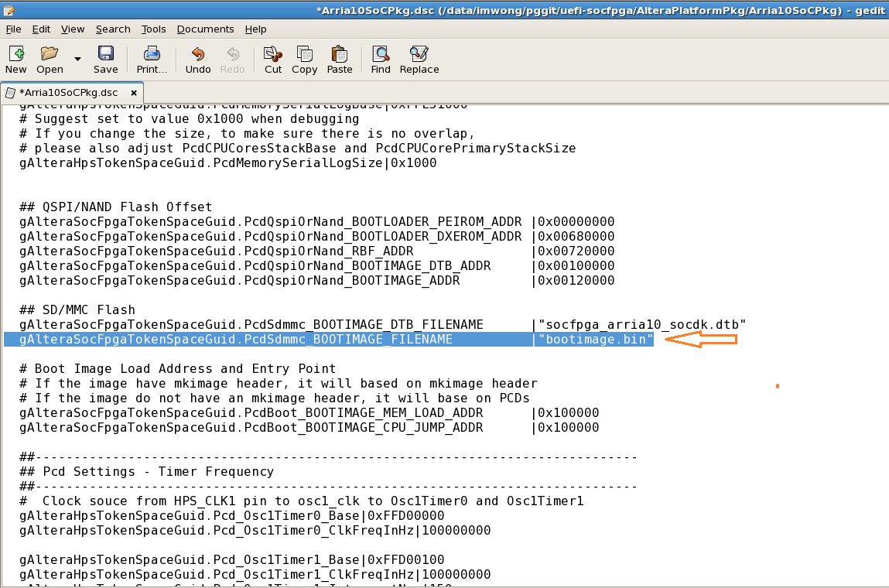Image resolution: width=889 pixels, height=588 pixels.
Task: Open a file with the Open icon
Action: [x=50, y=54]
